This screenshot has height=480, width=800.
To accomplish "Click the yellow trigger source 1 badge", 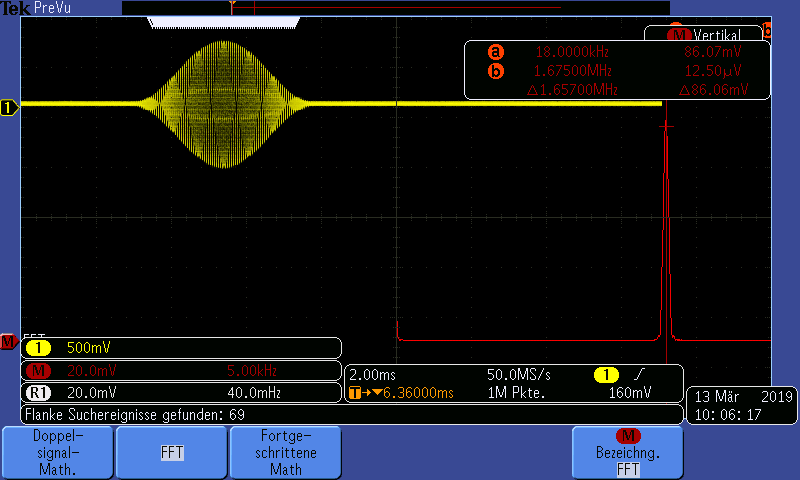I will click(606, 375).
